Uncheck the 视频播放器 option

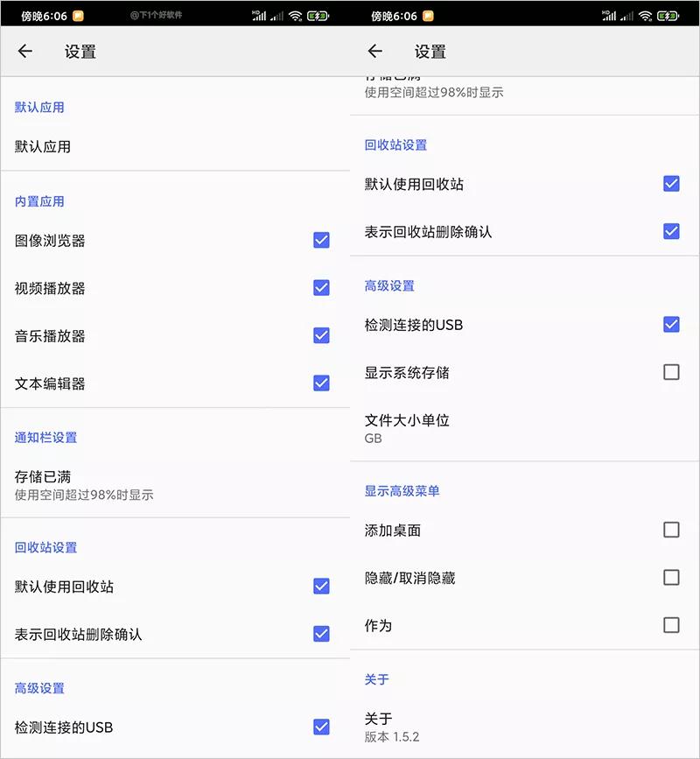pyautogui.click(x=321, y=287)
